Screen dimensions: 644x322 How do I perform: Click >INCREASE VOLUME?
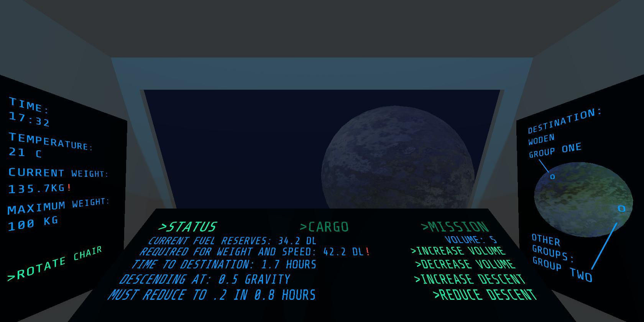(458, 251)
